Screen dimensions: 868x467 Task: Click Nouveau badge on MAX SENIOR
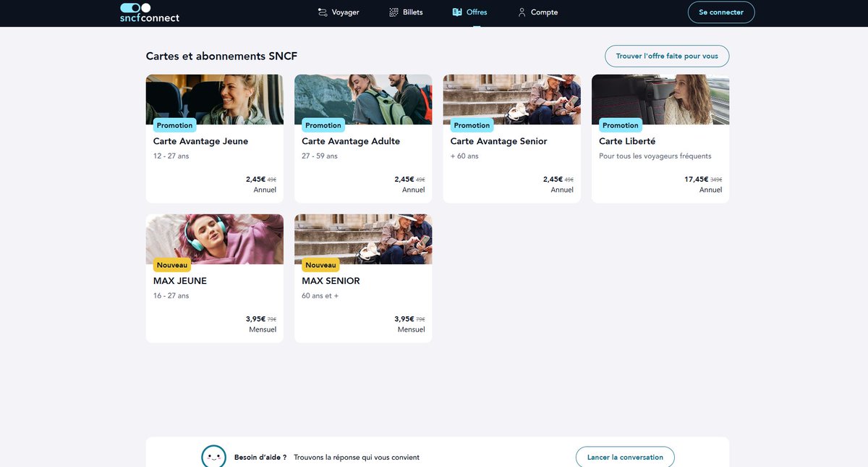(321, 265)
